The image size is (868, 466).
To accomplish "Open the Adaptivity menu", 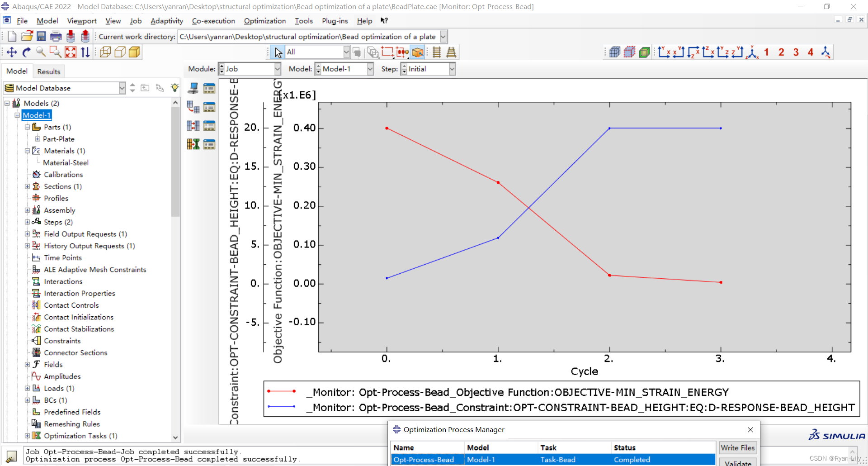I will (x=167, y=21).
